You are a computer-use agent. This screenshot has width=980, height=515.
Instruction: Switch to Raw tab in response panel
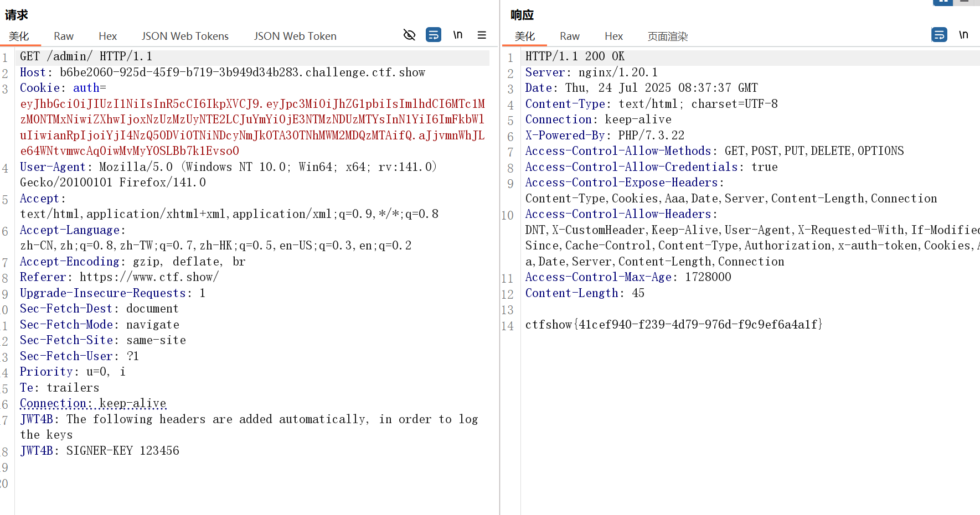click(570, 37)
